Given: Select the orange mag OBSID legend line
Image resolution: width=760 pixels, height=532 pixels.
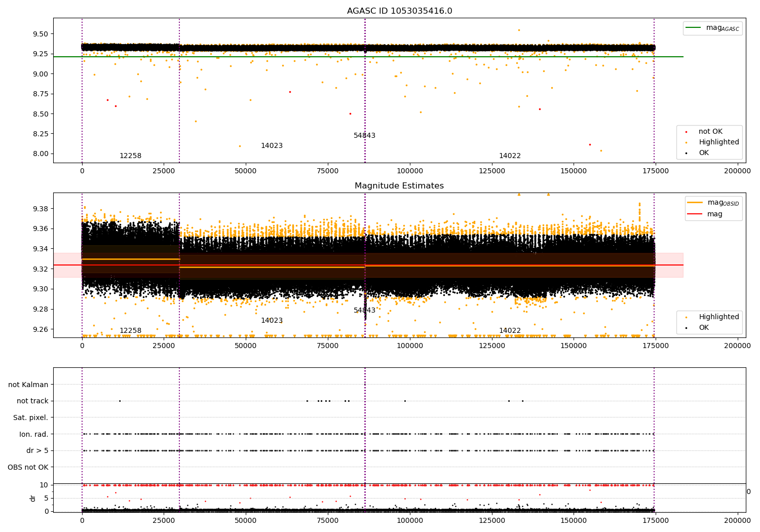Looking at the screenshot, I should point(695,203).
